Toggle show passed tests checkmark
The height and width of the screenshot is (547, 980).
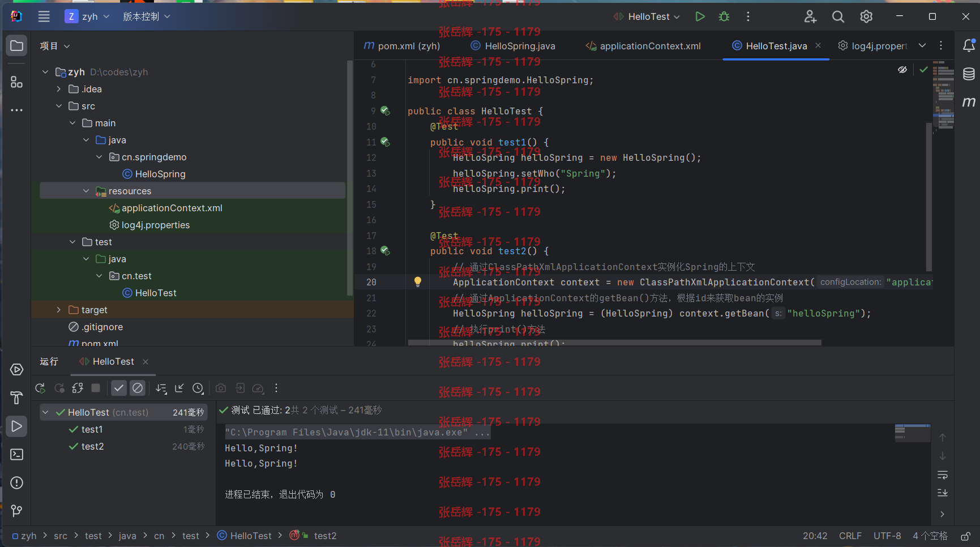tap(119, 388)
